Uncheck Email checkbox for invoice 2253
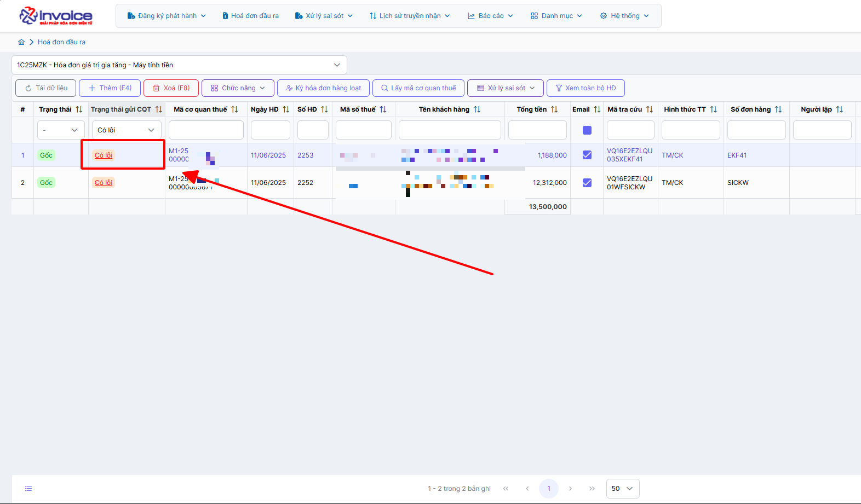This screenshot has width=861, height=504. coord(587,155)
